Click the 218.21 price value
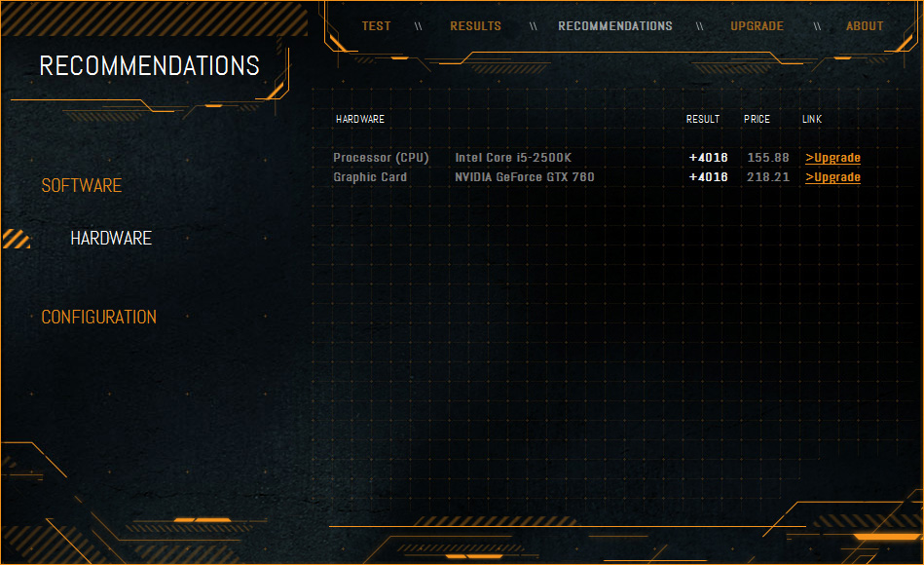The width and height of the screenshot is (924, 565). [x=768, y=177]
